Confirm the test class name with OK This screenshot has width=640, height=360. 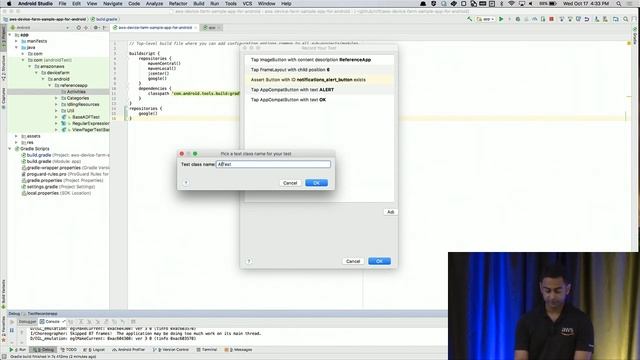316,183
